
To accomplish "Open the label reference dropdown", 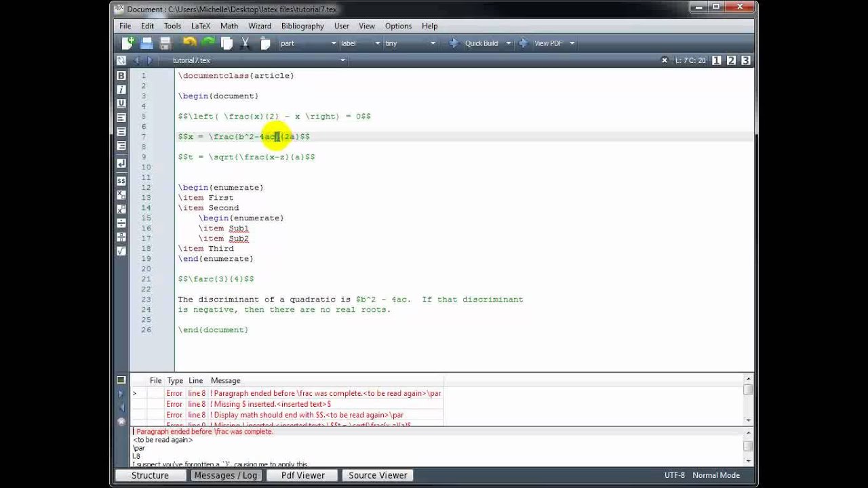I will pyautogui.click(x=361, y=43).
